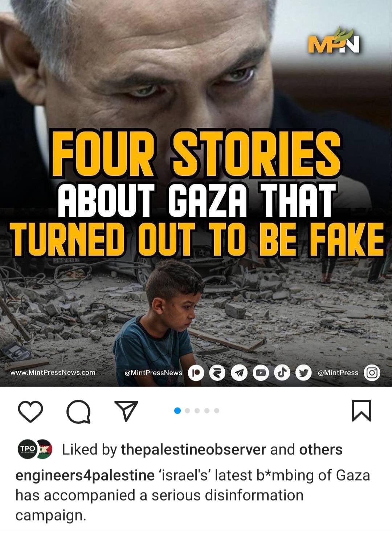Tap the Four Stories headline image
Viewport: 392px width, 534px height.
pos(196,193)
